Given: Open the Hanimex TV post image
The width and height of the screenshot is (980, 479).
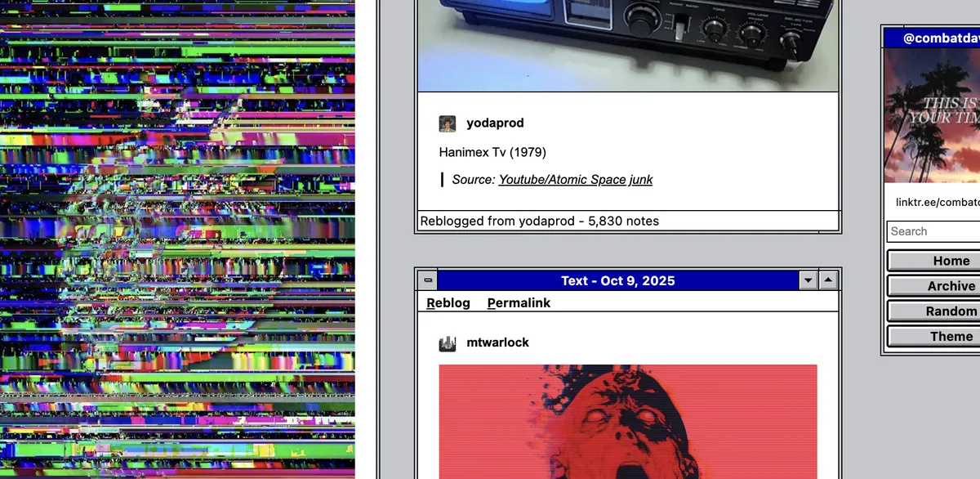Looking at the screenshot, I should click(x=627, y=45).
